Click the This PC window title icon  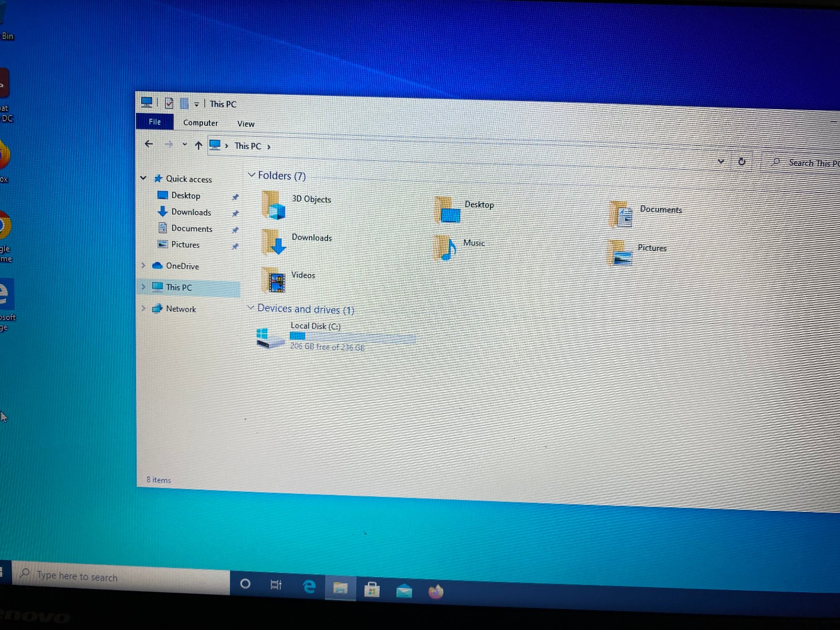pos(147,102)
